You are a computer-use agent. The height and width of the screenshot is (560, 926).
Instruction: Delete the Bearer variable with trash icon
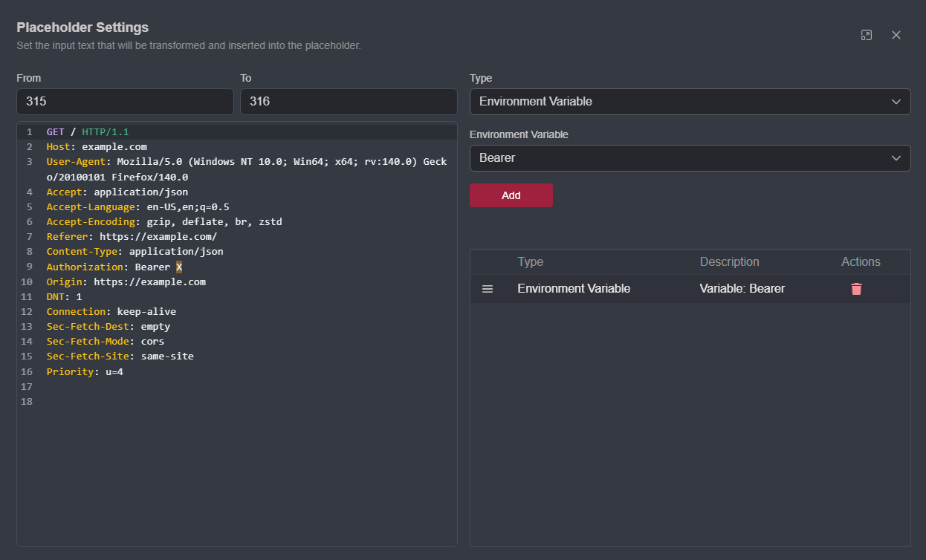point(856,289)
